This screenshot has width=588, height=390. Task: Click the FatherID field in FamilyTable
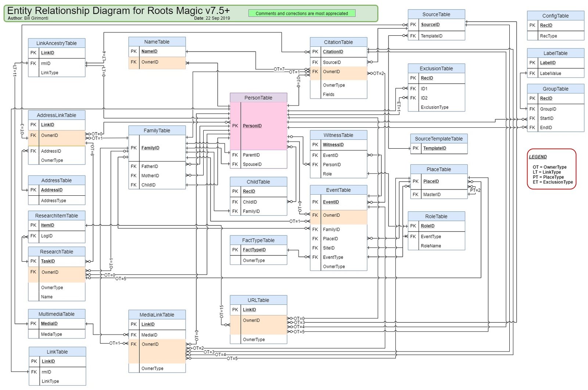[150, 167]
